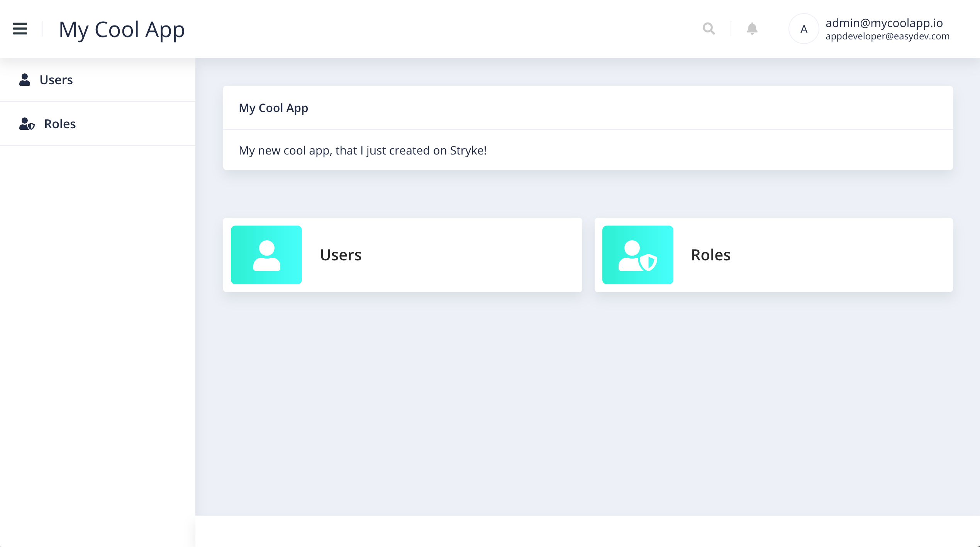
Task: Toggle the hamburger menu icon
Action: [x=20, y=29]
